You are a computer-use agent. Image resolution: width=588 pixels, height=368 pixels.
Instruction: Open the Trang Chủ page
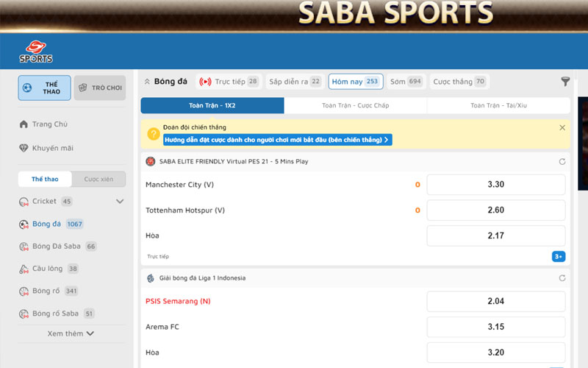[50, 124]
